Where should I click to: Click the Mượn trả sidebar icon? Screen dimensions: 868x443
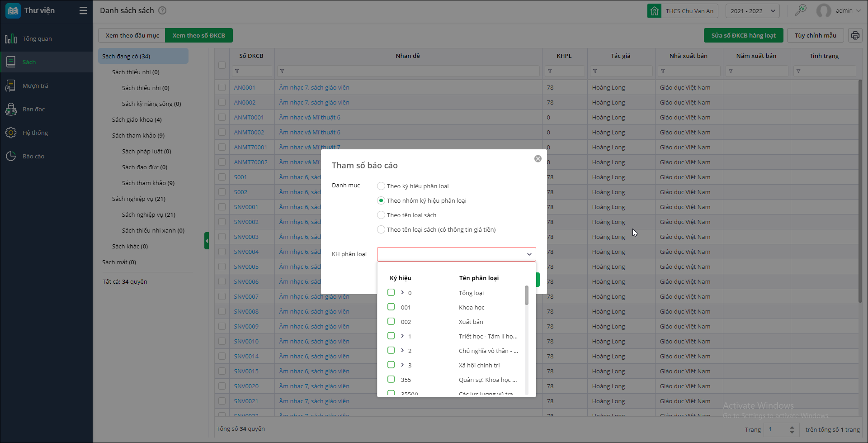click(x=11, y=86)
